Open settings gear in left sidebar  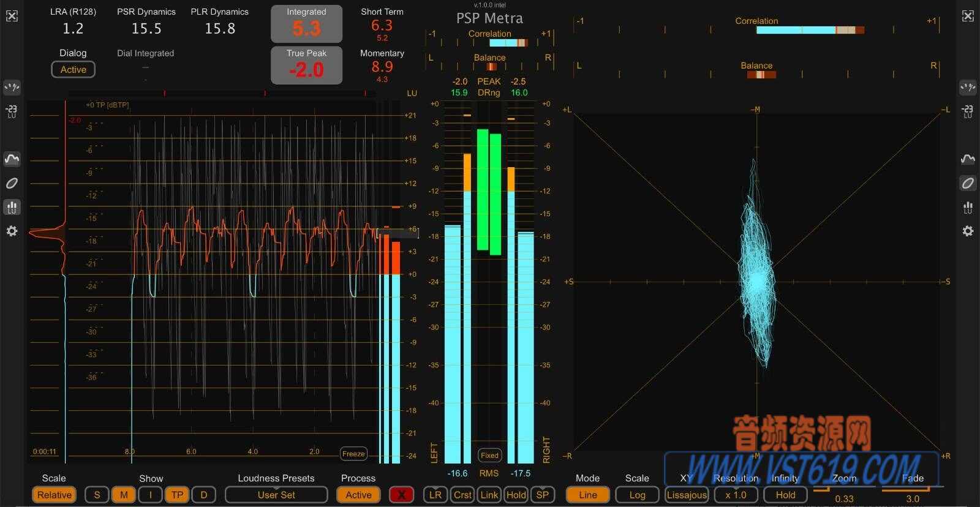[12, 231]
